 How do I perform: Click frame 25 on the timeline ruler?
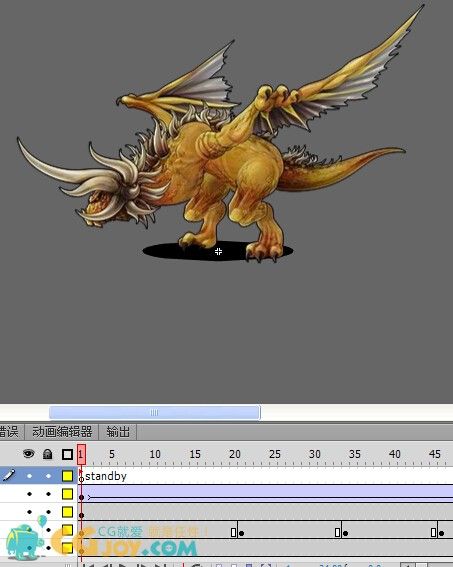pos(275,454)
